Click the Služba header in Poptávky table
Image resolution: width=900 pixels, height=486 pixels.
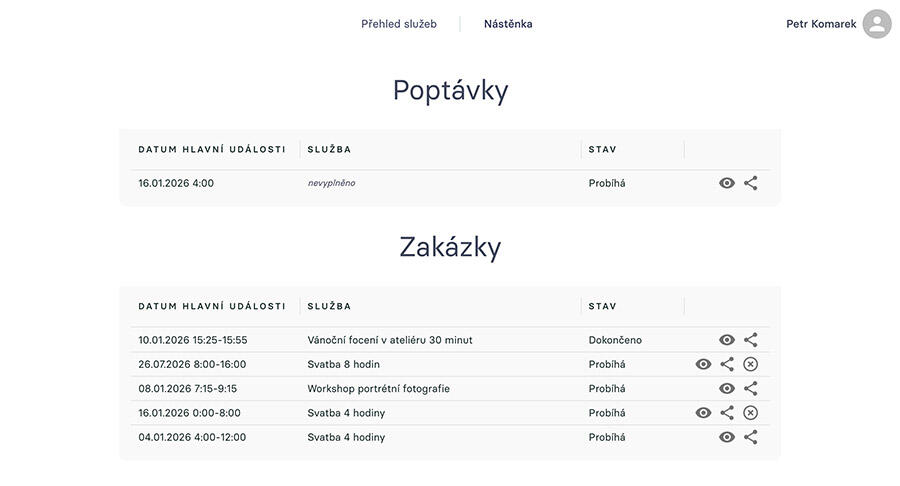pos(329,149)
